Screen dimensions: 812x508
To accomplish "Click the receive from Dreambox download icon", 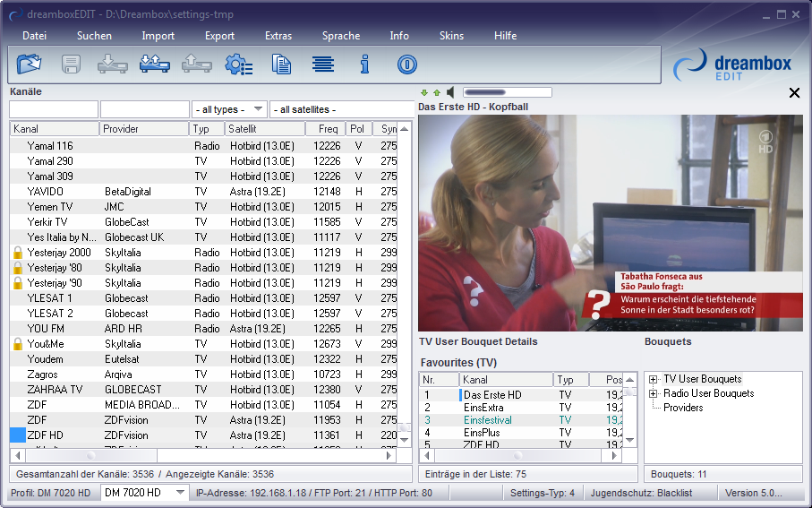I will click(113, 65).
